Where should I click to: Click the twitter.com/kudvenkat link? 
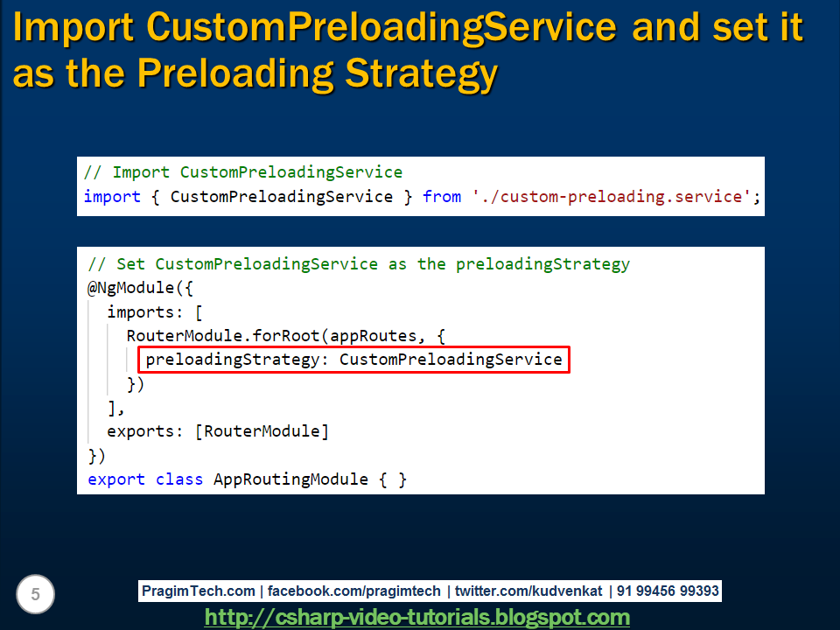point(528,591)
